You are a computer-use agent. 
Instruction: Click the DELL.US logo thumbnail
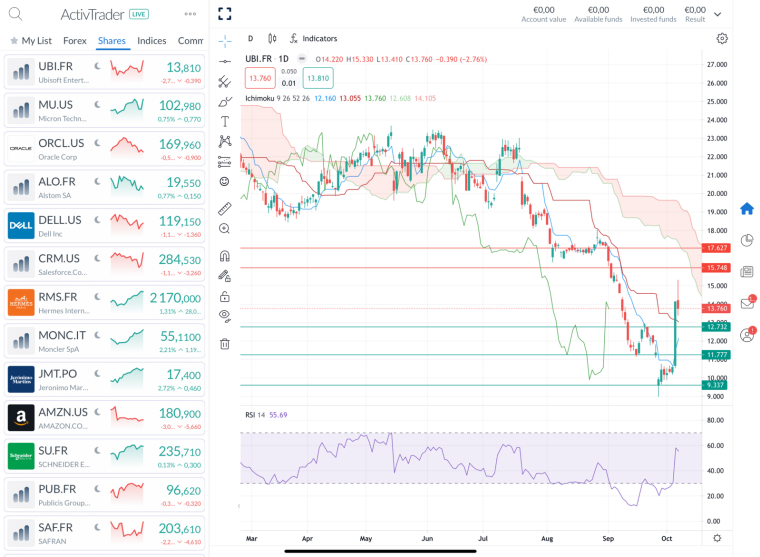[21, 226]
